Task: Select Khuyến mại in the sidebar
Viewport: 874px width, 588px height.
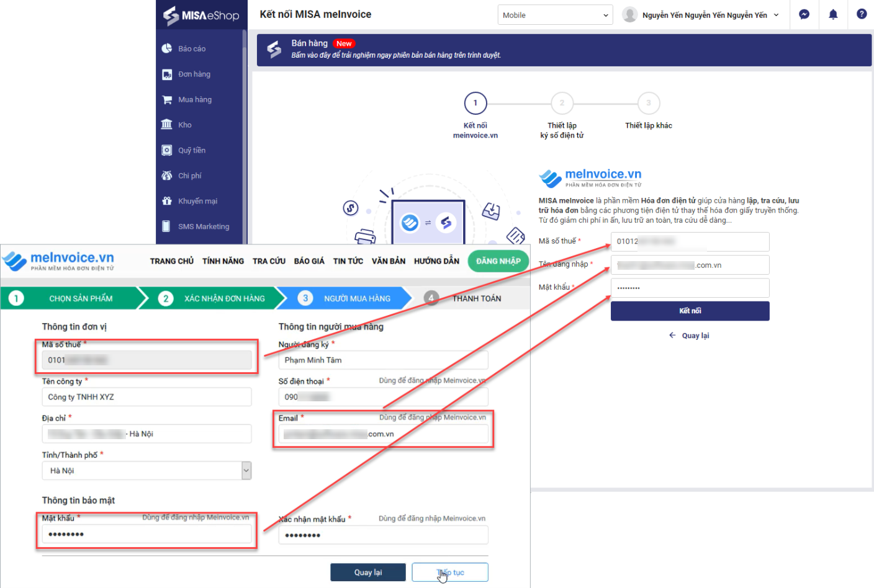Action: pyautogui.click(x=198, y=201)
